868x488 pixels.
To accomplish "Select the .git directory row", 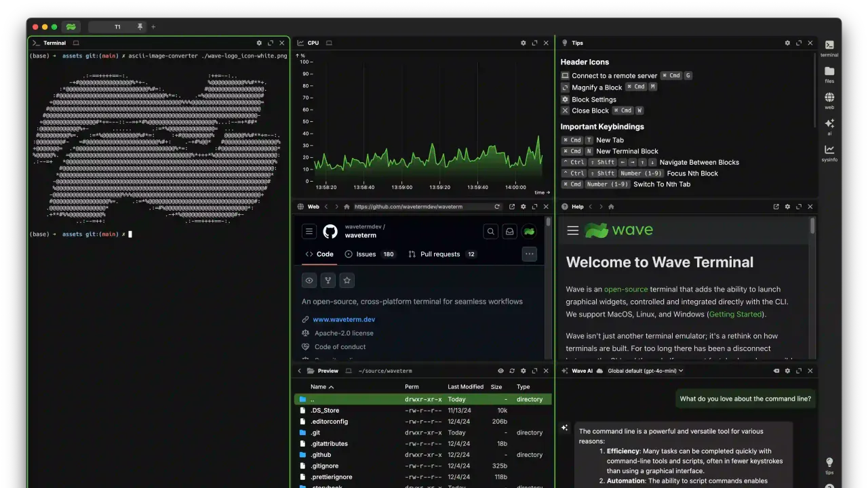I will (x=423, y=432).
